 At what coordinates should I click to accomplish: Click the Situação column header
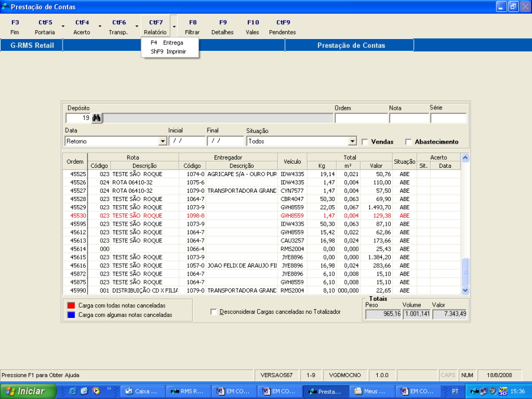(404, 161)
